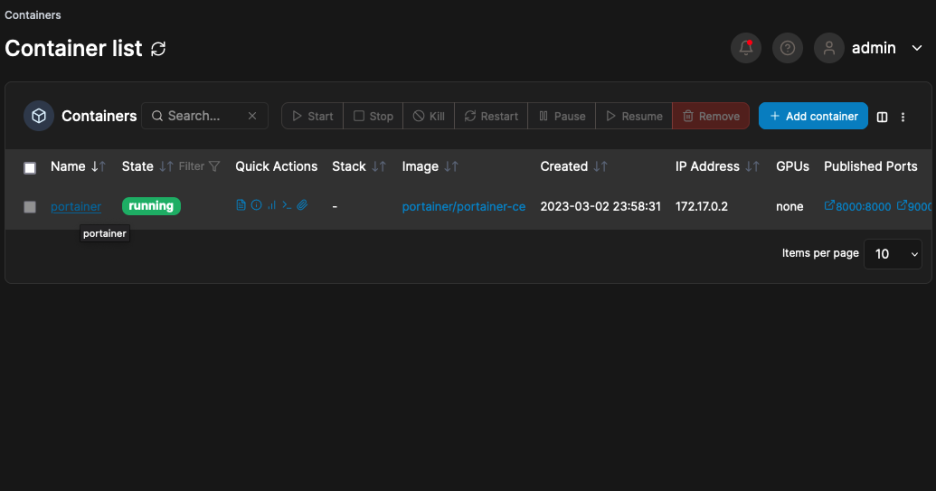Expand the admin user menu chevron
Image resolution: width=936 pixels, height=491 pixels.
point(916,48)
